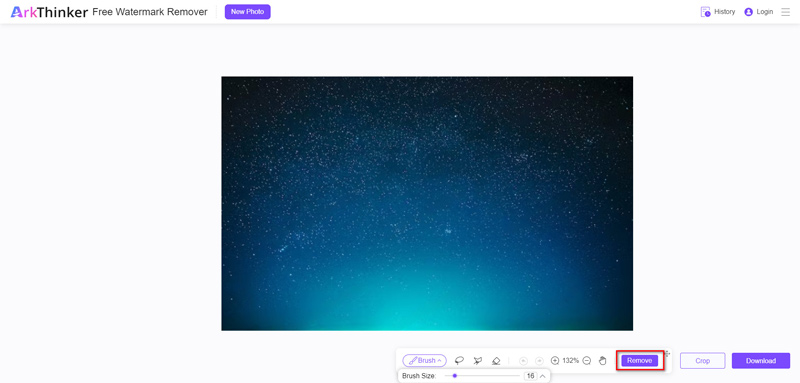
Task: Adjust the Brush Size slider
Action: (482, 376)
